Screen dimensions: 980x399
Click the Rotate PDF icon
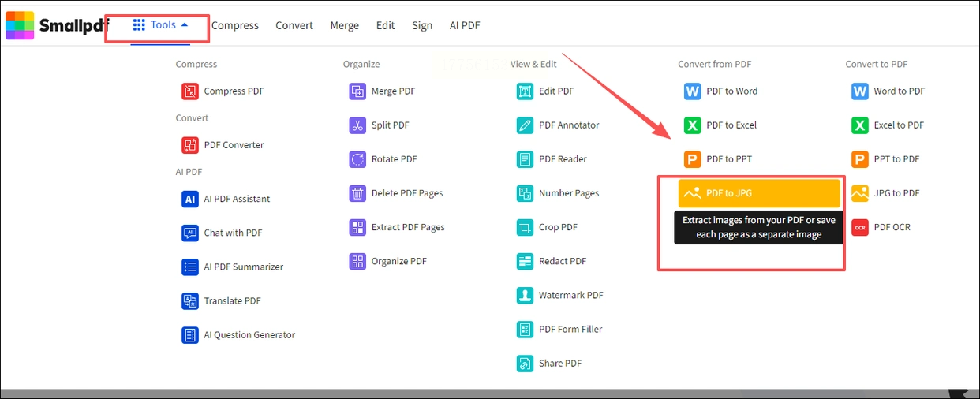pos(357,159)
